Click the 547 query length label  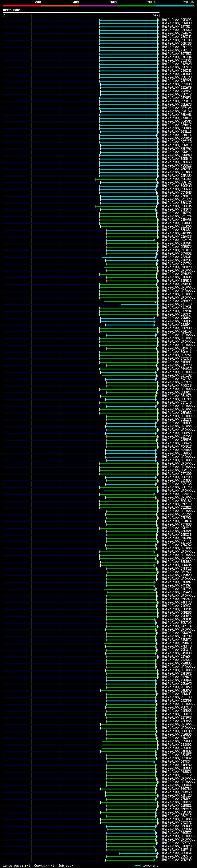coord(155,15)
